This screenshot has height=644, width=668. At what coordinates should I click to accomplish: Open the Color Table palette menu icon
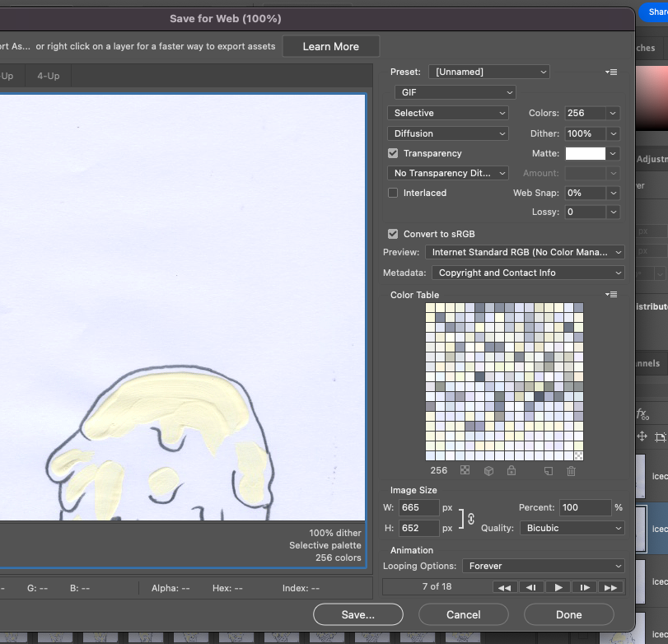611,295
